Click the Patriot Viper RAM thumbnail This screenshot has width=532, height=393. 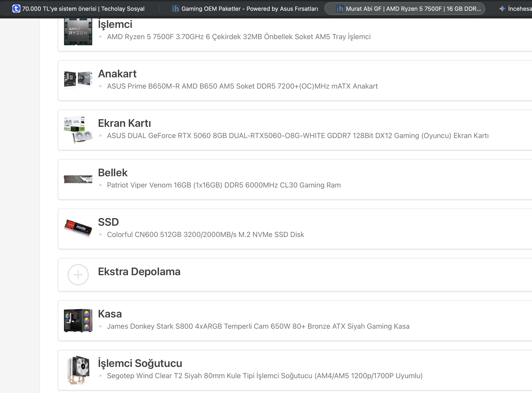78,179
